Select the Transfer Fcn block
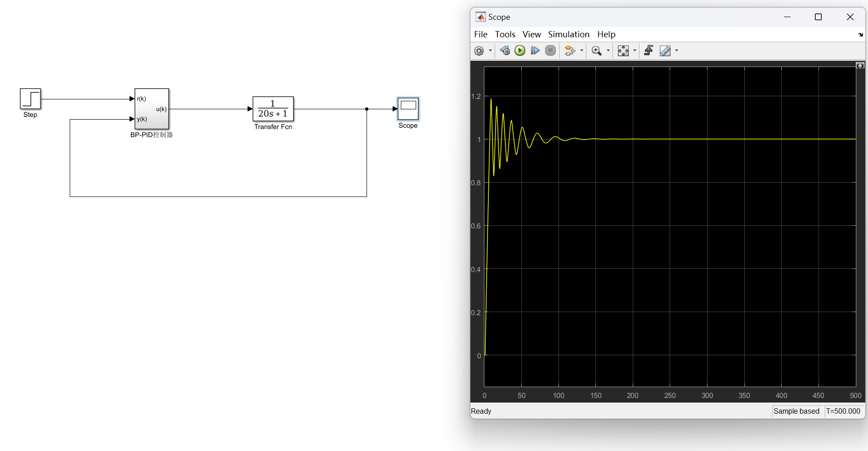 pos(273,109)
